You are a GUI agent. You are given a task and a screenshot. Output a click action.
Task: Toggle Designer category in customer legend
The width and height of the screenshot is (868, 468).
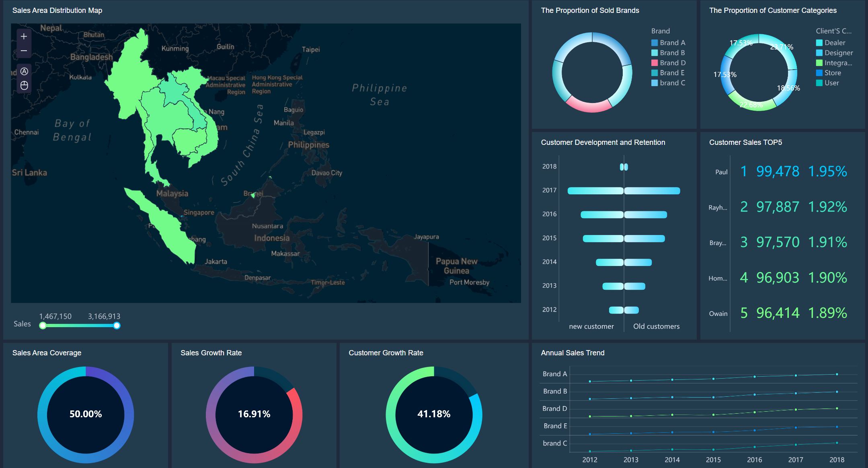coord(838,53)
